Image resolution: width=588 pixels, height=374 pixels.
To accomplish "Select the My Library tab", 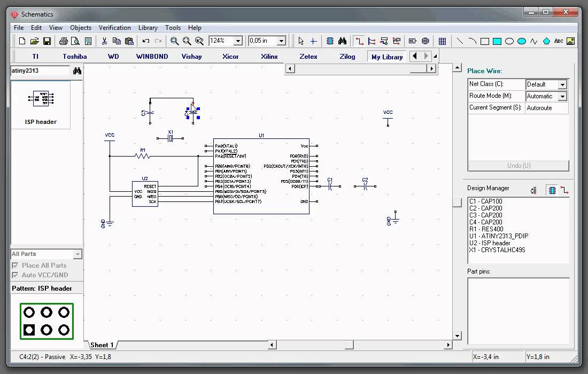I will click(x=387, y=57).
